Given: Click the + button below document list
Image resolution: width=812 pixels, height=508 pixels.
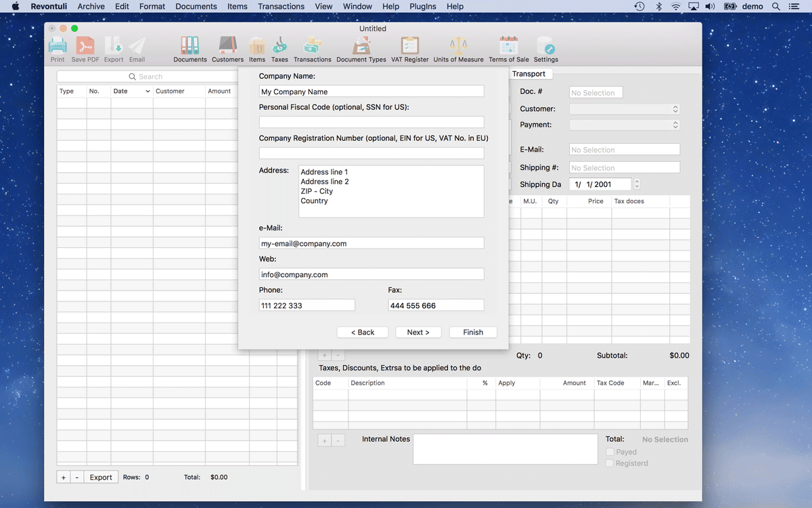Looking at the screenshot, I should (x=64, y=477).
